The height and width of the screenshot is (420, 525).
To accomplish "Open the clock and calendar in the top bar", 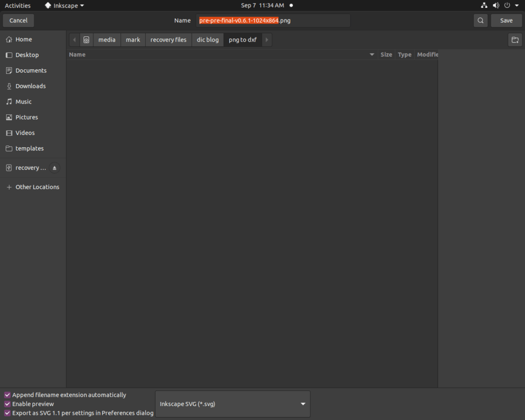I will tap(262, 5).
